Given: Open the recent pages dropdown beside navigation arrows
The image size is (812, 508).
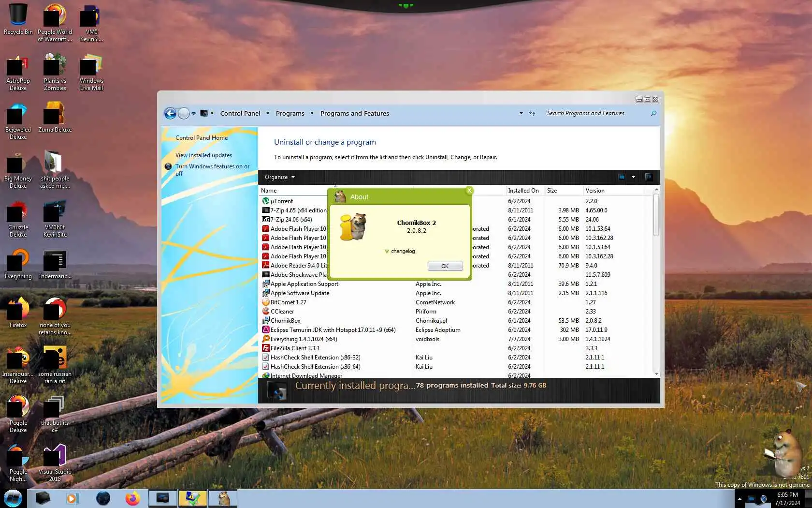Looking at the screenshot, I should [193, 114].
